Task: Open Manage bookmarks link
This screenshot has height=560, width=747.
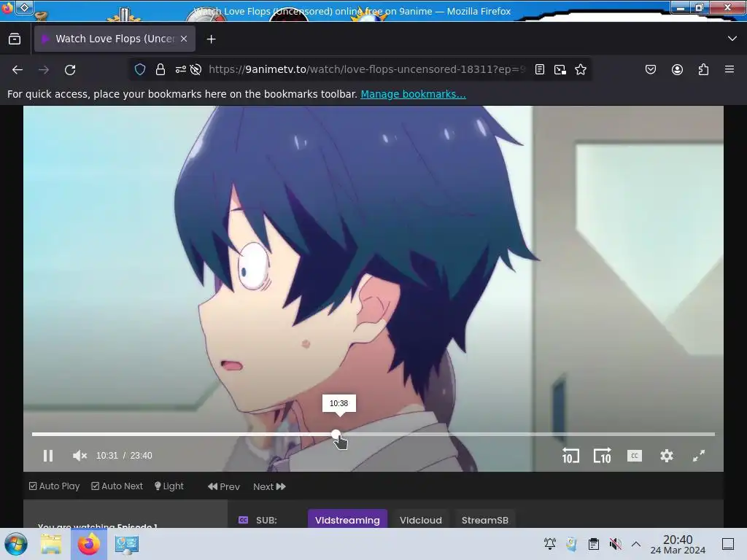Action: coord(413,94)
